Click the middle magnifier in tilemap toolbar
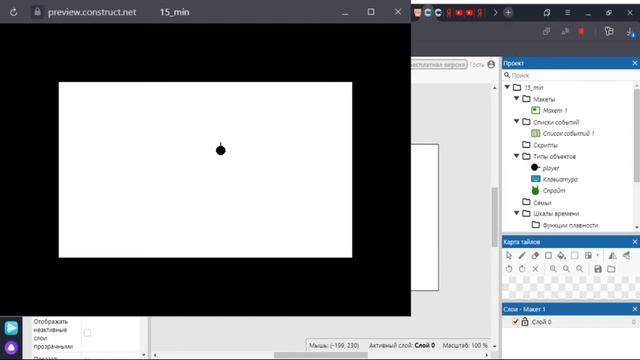The height and width of the screenshot is (360, 640). coord(566,269)
